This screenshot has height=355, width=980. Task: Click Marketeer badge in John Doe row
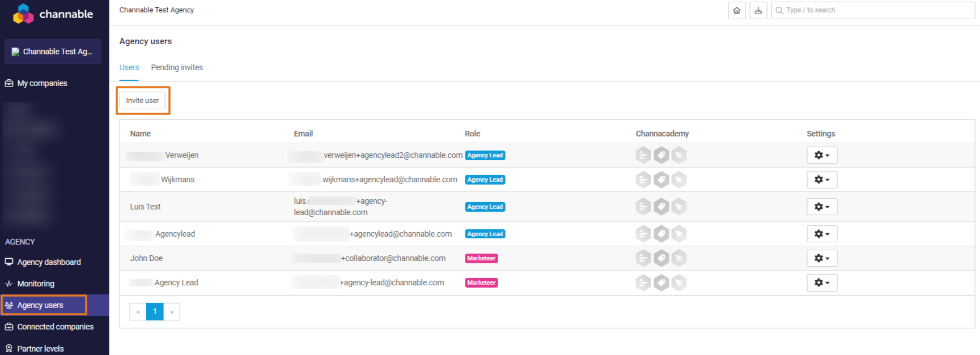click(x=481, y=258)
